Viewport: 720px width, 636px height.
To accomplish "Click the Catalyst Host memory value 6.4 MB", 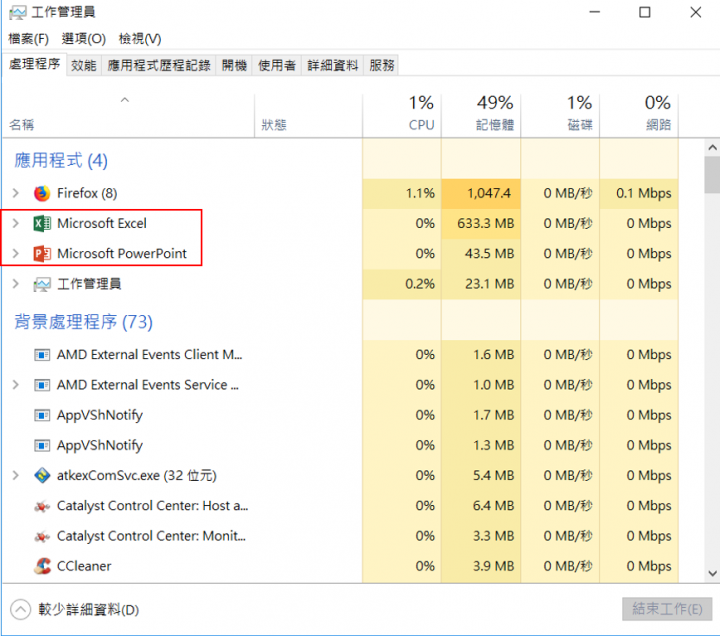I will 493,506.
